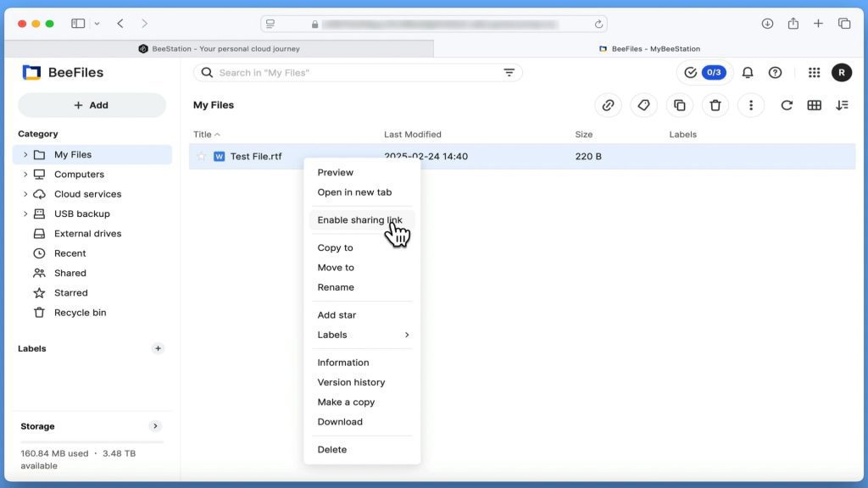
Task: Open Shared category
Action: (x=92, y=274)
